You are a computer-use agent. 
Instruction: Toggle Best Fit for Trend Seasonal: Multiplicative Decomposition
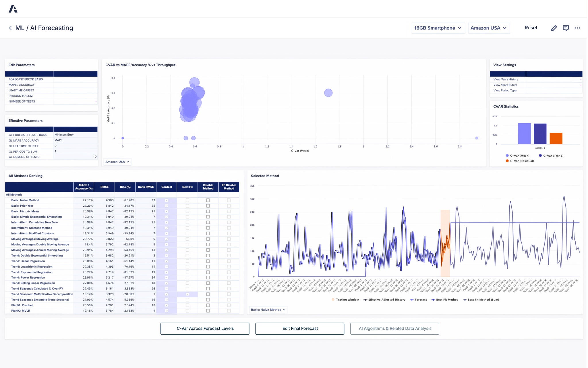point(187,294)
